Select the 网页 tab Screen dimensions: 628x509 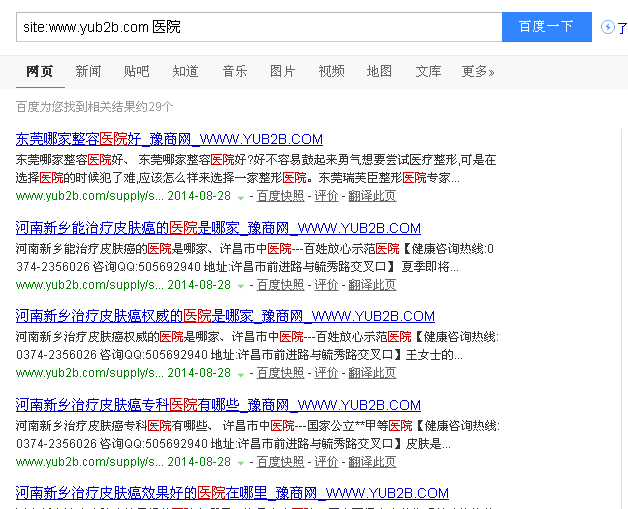tap(40, 71)
